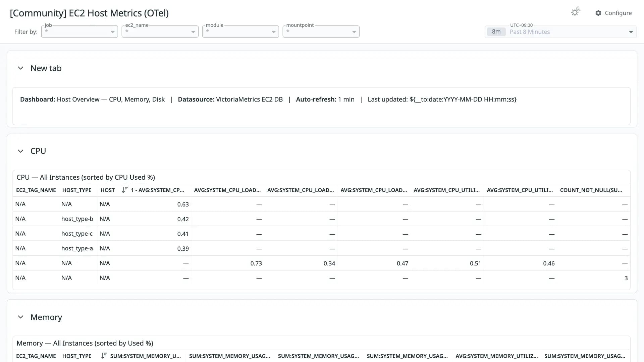Click the 0.41 CPU value
The height and width of the screenshot is (362, 644).
183,234
